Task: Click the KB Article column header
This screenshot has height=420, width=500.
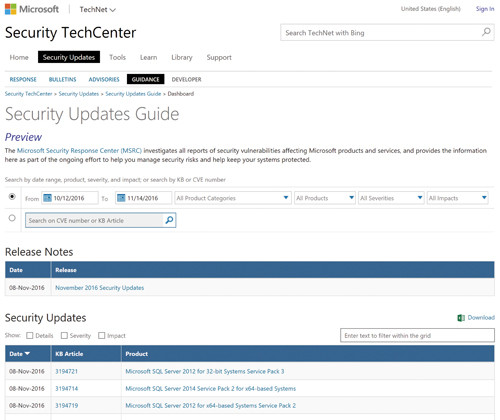Action: point(86,354)
